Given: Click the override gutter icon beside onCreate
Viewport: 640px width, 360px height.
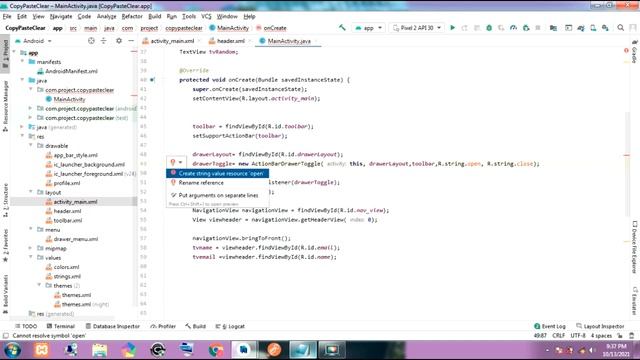Looking at the screenshot, I should click(x=152, y=80).
